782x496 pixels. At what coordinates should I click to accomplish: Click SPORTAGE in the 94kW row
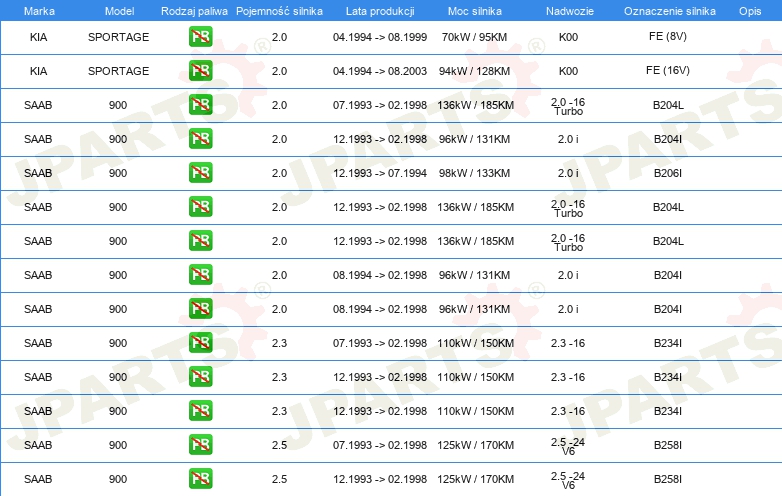pos(119,71)
